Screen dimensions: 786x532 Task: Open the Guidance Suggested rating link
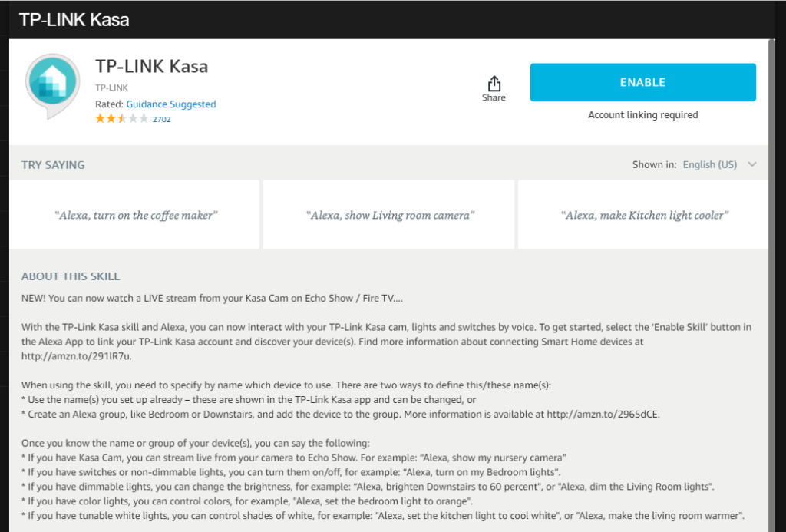pos(170,104)
